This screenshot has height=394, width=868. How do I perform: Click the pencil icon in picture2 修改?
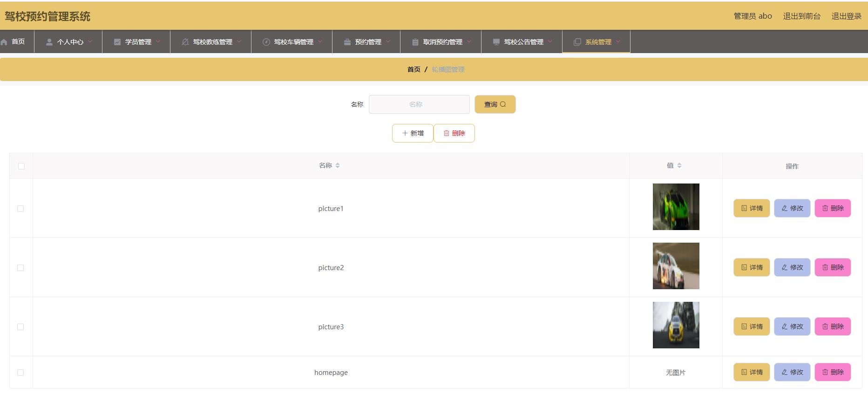(x=785, y=267)
